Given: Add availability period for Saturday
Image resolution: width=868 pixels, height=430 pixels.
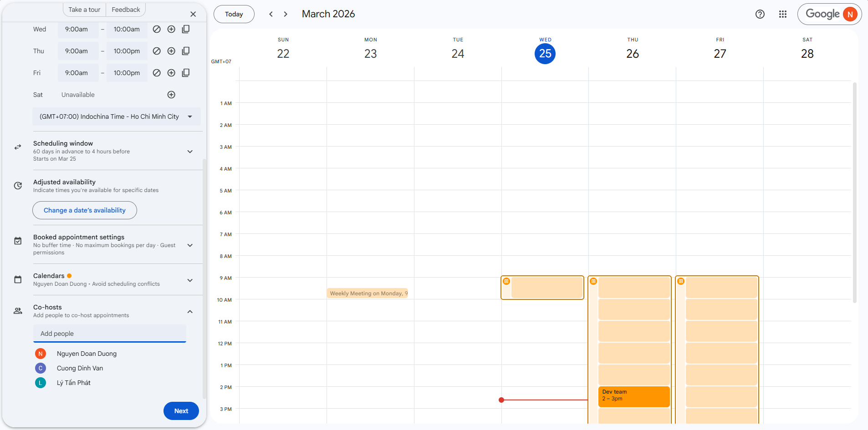Looking at the screenshot, I should point(171,95).
